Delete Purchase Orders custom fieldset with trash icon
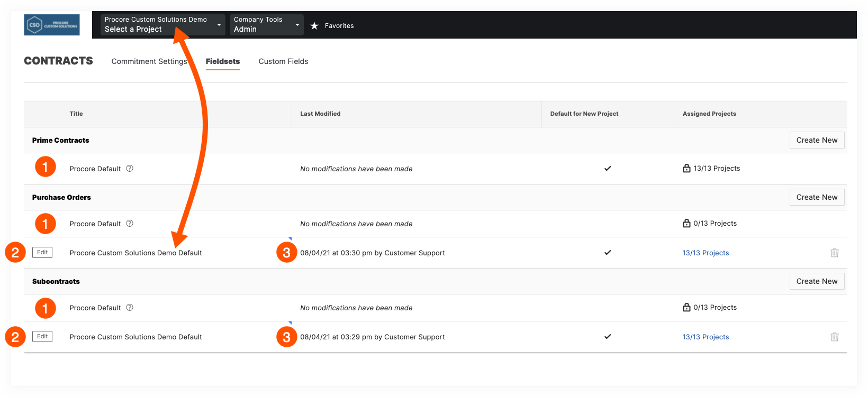The width and height of the screenshot is (868, 397). 835,253
